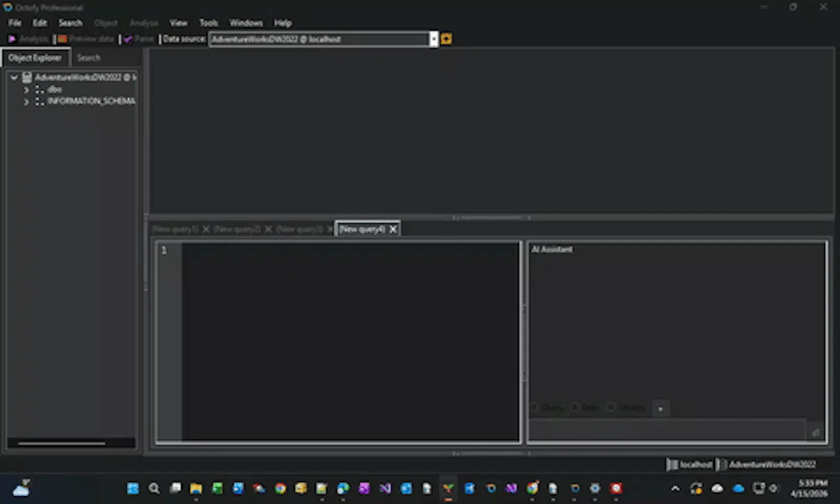Open the Data source dropdown arrow

(434, 39)
